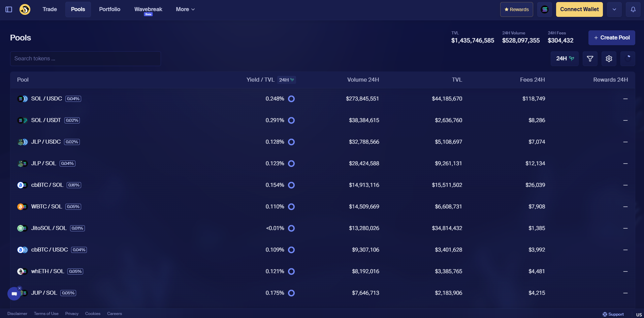
Task: Go to the Trade tab
Action: (x=50, y=9)
